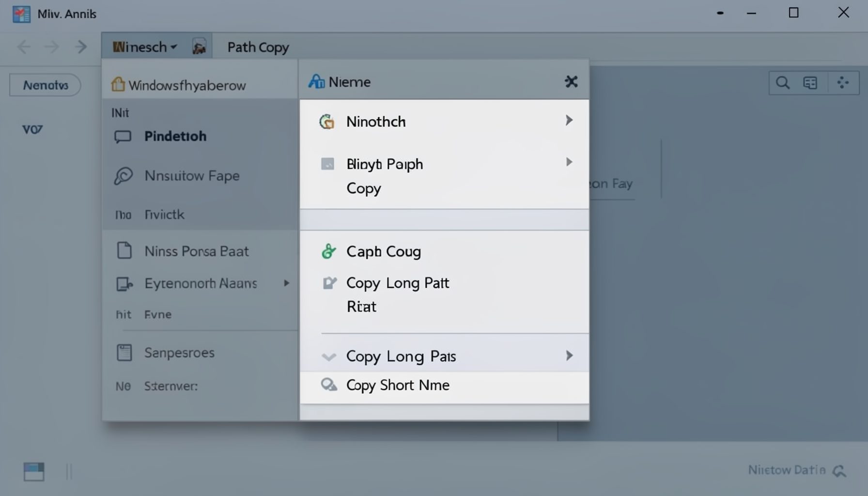The image size is (868, 496).
Task: Select the Fiviictk entry
Action: point(200,215)
